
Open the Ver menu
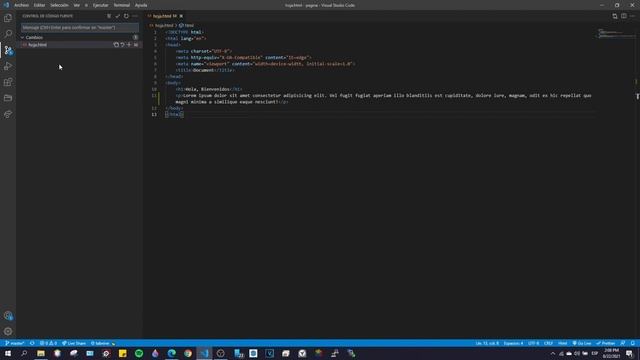(x=77, y=5)
